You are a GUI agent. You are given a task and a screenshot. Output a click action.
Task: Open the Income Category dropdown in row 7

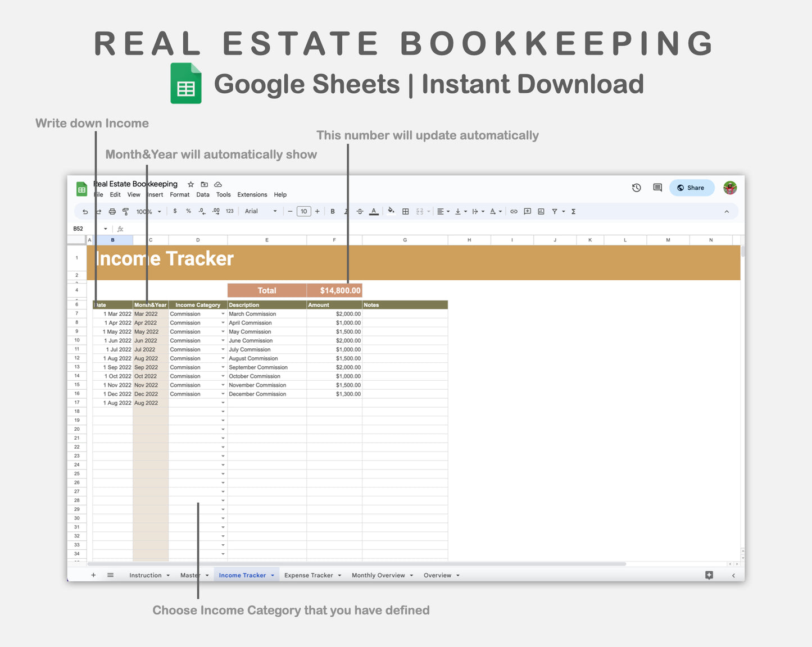[223, 313]
